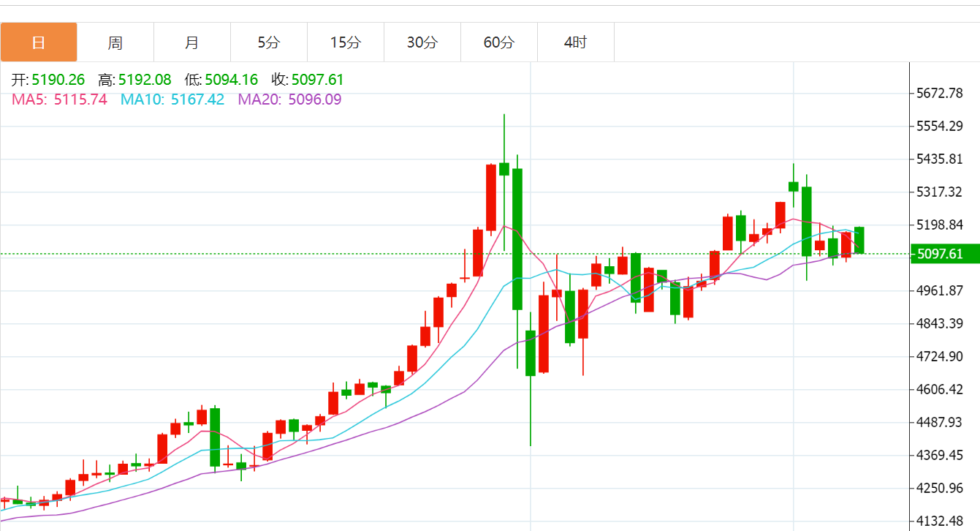980x531 pixels.
Task: Click the MA20 indicator label
Action: click(289, 99)
